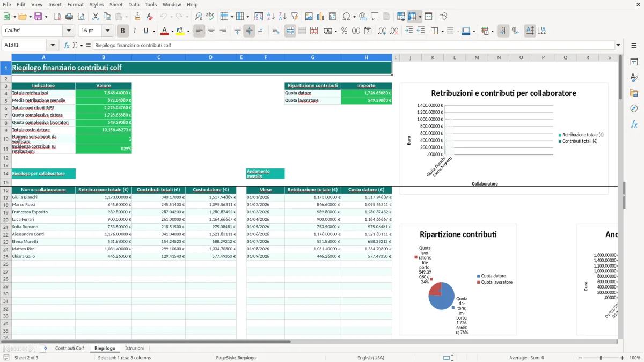Click zoom in plus button
This screenshot has height=362, width=644.
(623, 358)
